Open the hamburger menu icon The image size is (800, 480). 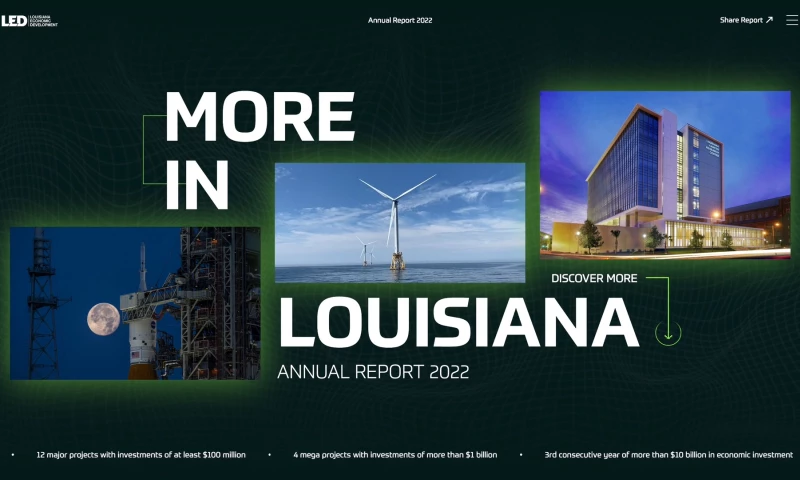(792, 20)
